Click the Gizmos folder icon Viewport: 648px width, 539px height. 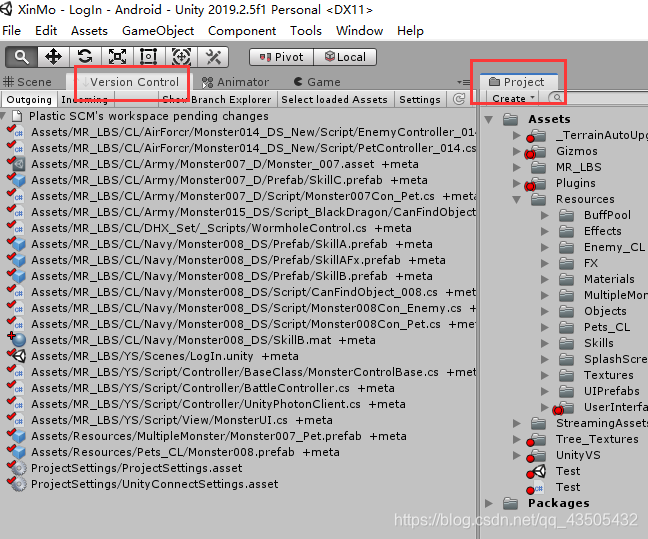(538, 151)
